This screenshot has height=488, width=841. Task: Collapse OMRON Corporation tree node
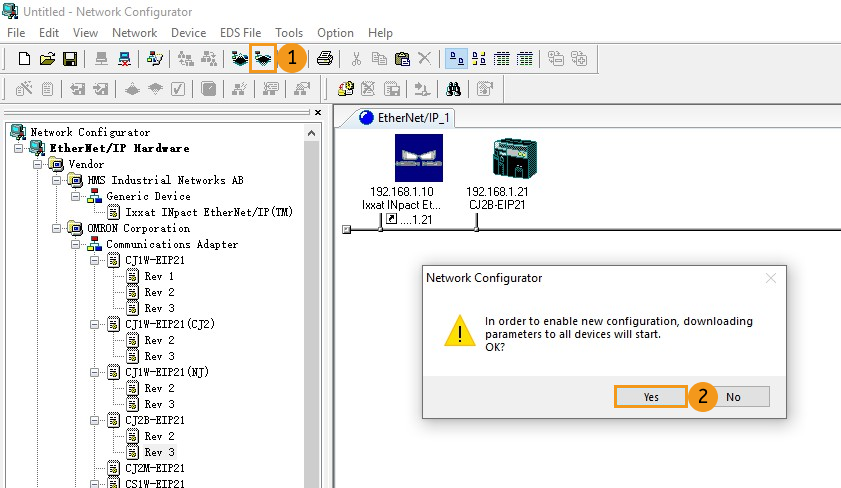(56, 228)
